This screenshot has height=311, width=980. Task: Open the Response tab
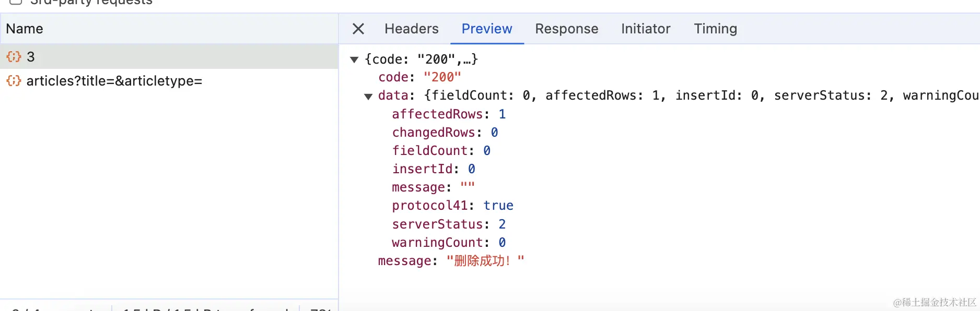coord(567,29)
